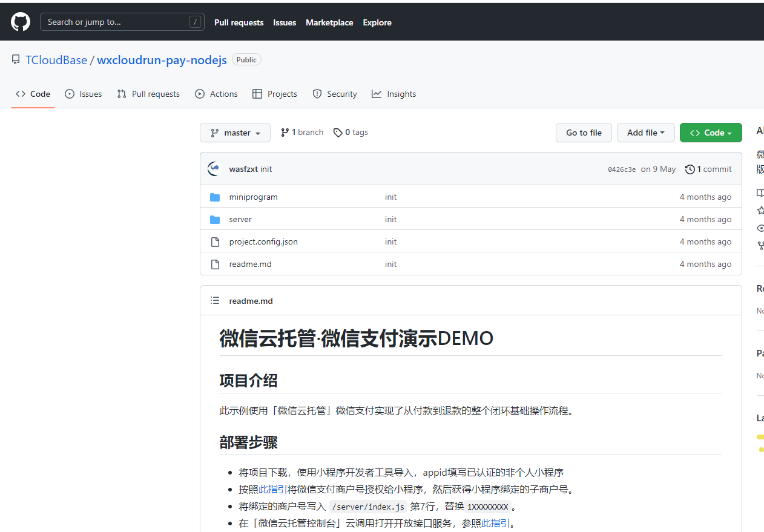The height and width of the screenshot is (532, 764).
Task: Click the 部署步骤 heading
Action: (x=249, y=442)
